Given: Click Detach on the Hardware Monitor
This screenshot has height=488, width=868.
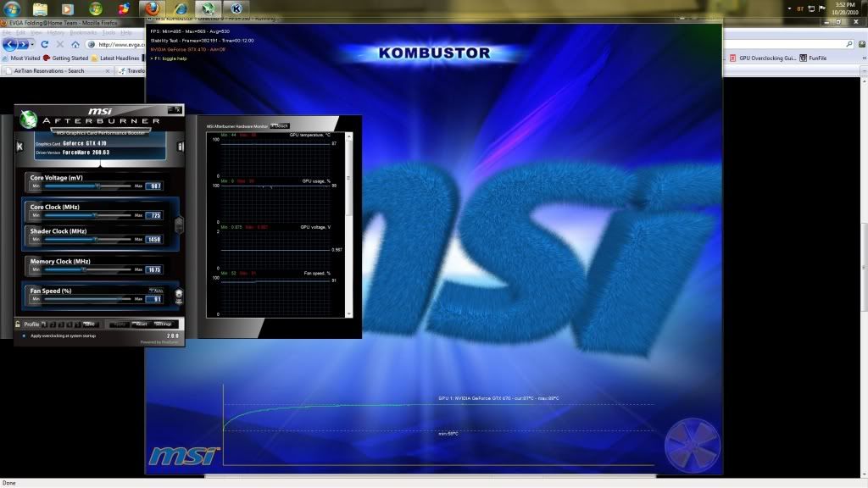Looking at the screenshot, I should tap(280, 125).
